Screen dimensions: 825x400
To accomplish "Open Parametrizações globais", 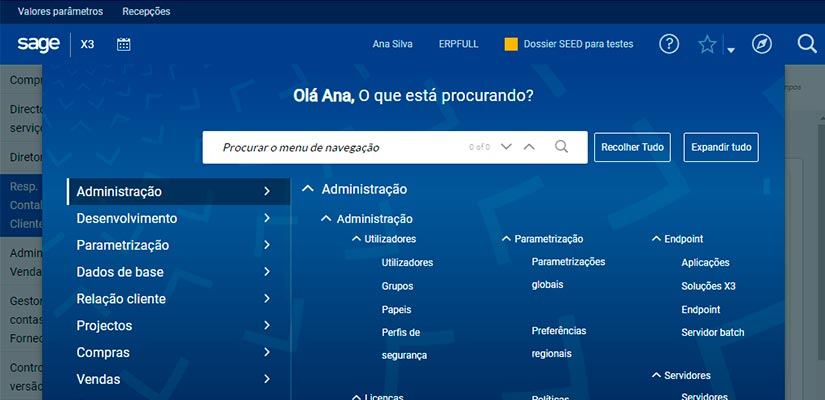I will click(x=568, y=273).
